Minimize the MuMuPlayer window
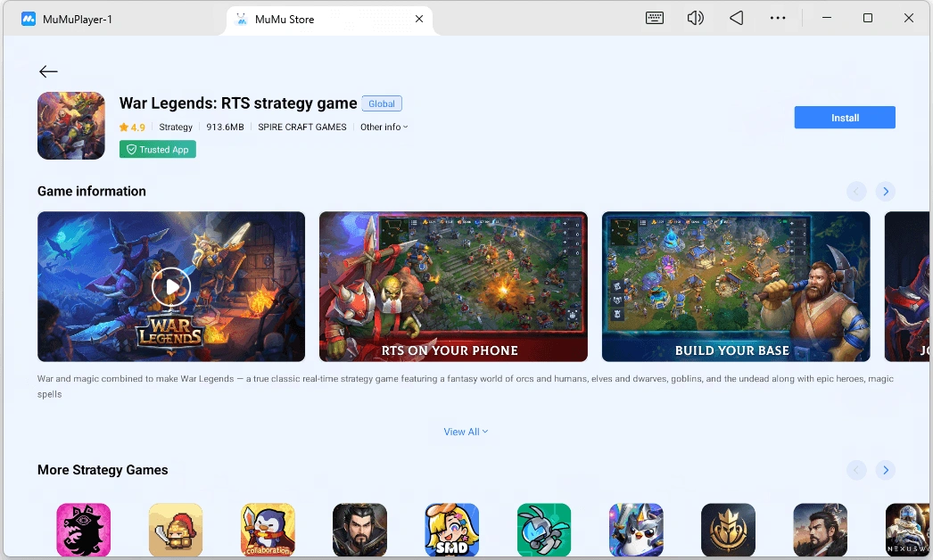The width and height of the screenshot is (933, 560). coord(827,18)
